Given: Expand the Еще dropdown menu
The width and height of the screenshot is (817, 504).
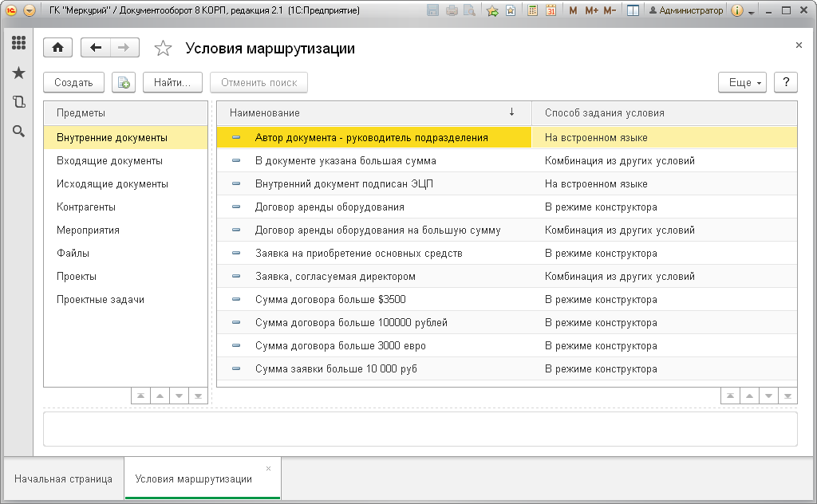Looking at the screenshot, I should coord(742,82).
